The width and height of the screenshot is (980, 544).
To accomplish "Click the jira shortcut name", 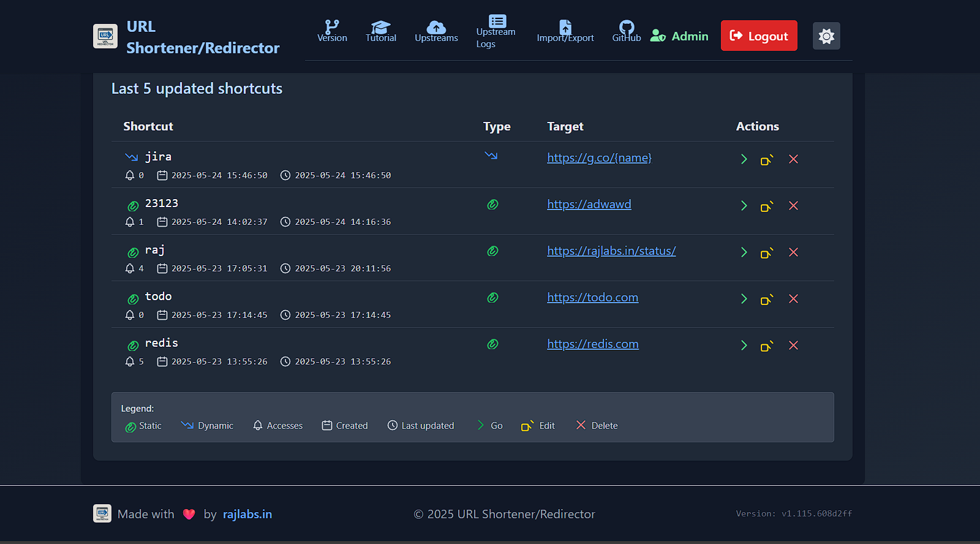I will (x=158, y=157).
